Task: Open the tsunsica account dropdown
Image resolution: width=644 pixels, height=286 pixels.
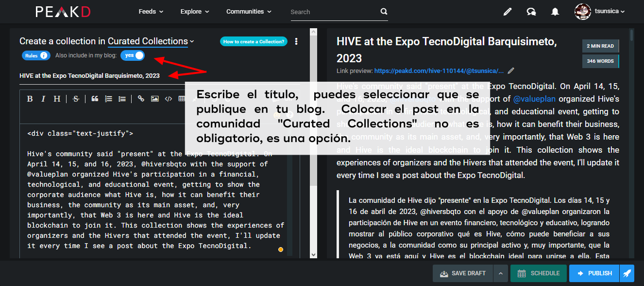Action: click(x=610, y=12)
